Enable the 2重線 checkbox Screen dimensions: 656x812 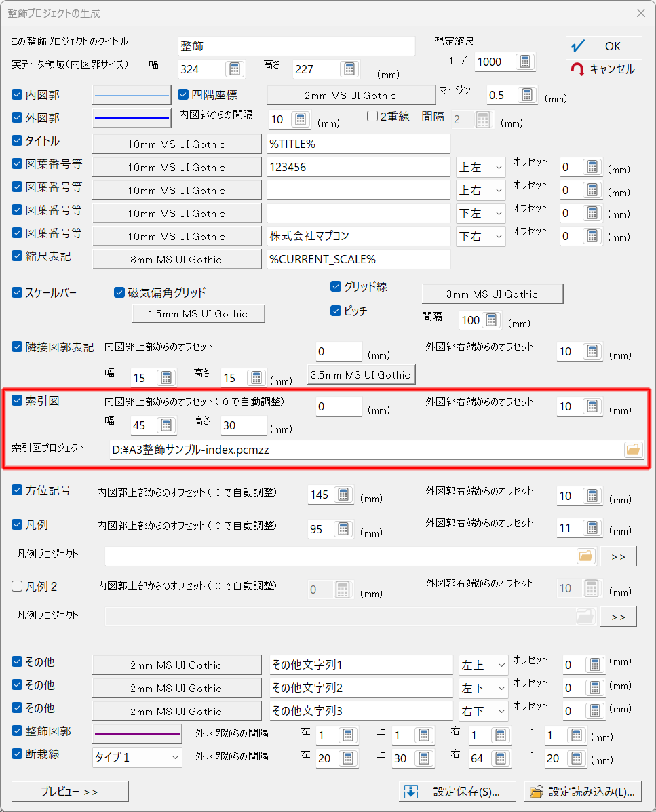click(372, 117)
